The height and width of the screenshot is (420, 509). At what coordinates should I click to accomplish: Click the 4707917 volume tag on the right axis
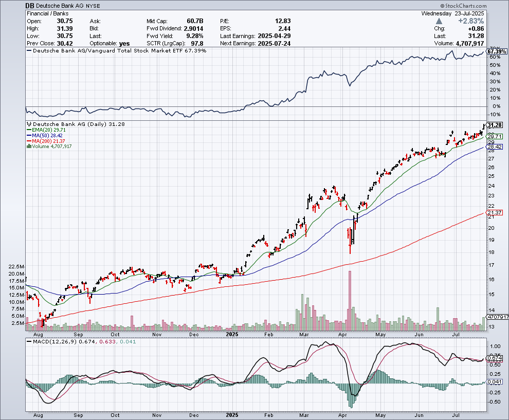click(497, 317)
